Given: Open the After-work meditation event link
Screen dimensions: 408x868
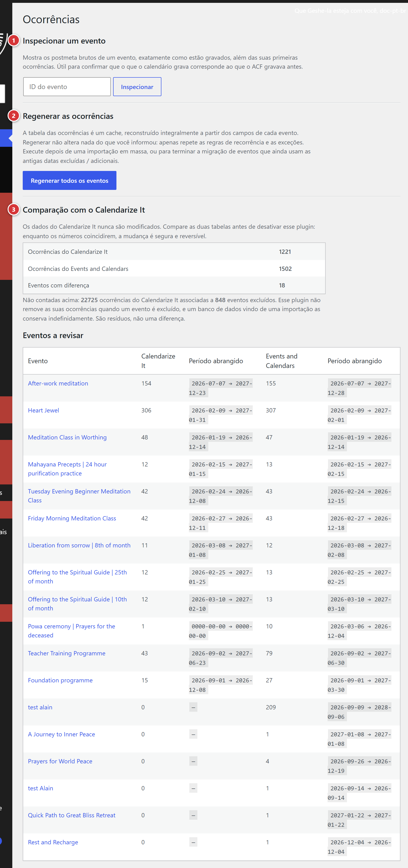Looking at the screenshot, I should pyautogui.click(x=58, y=383).
